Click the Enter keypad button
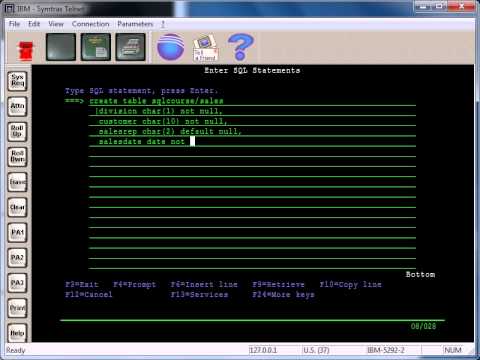Viewport: 480px width, 360px height. click(x=17, y=182)
